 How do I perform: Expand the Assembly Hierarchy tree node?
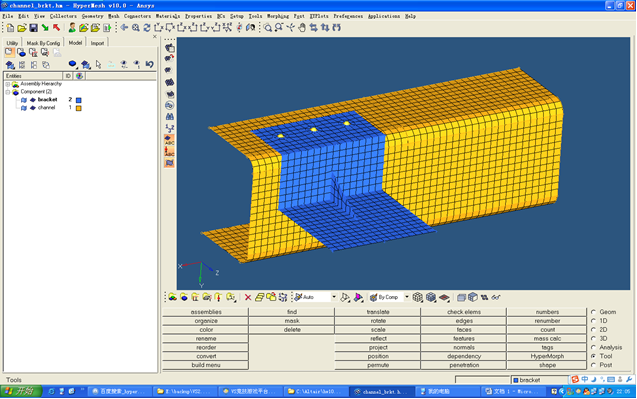[8, 84]
